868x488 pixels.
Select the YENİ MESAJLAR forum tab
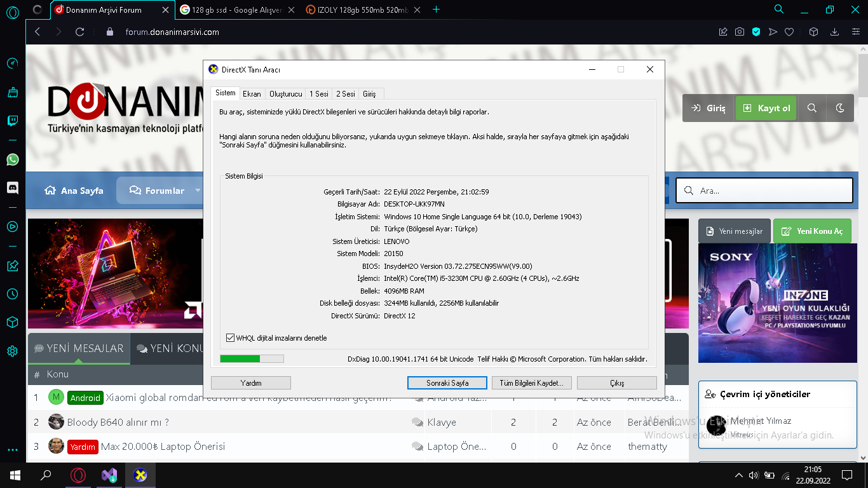(79, 348)
